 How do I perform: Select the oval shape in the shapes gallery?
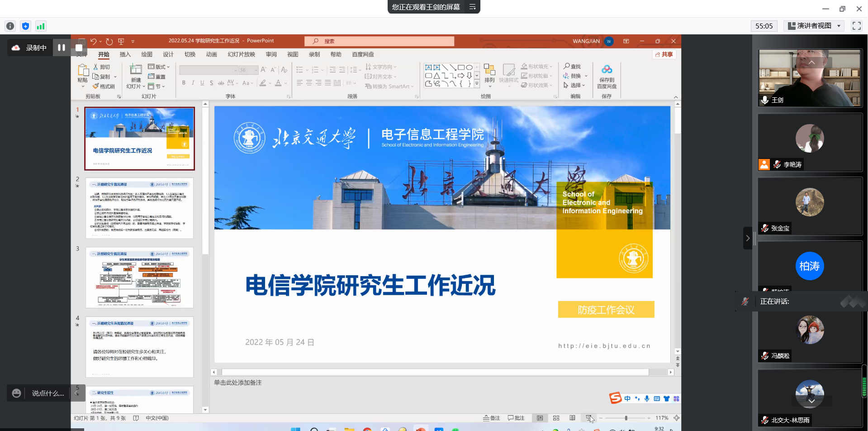(470, 67)
